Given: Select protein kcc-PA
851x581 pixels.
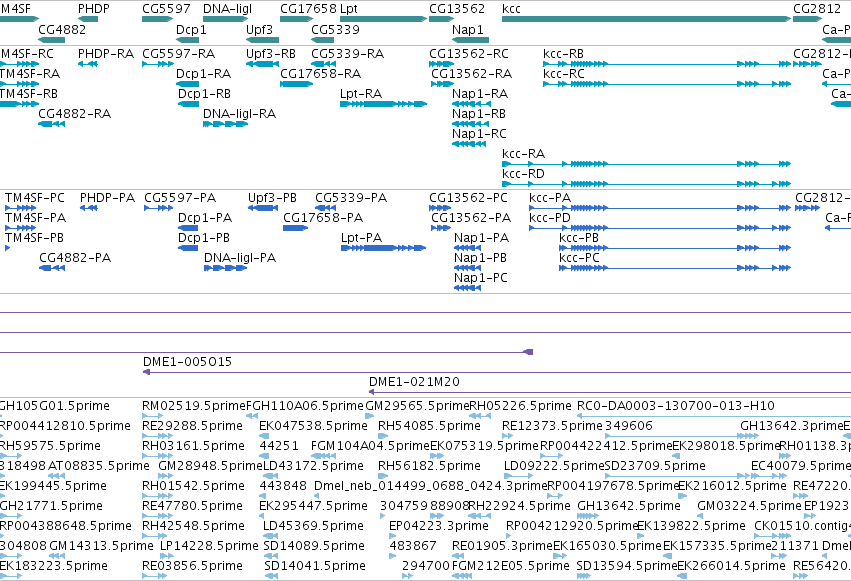Looking at the screenshot, I should pyautogui.click(x=660, y=208).
